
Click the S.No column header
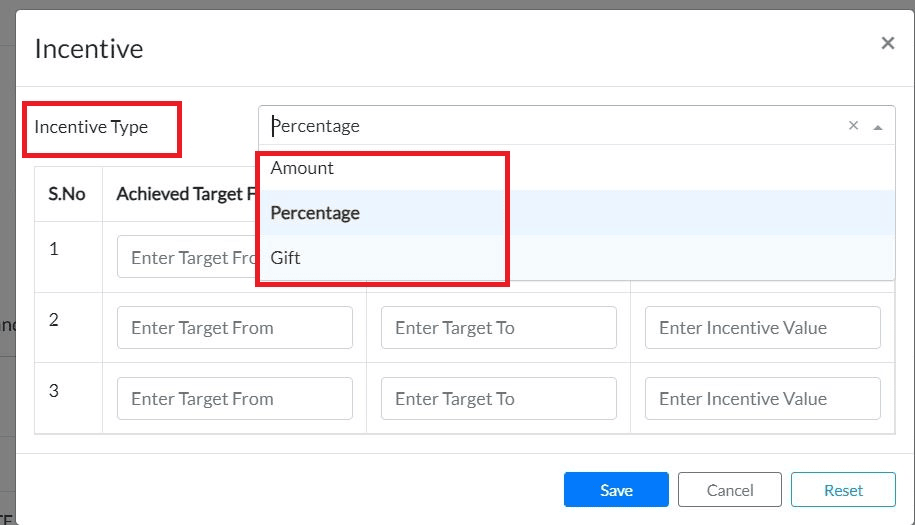(x=67, y=194)
